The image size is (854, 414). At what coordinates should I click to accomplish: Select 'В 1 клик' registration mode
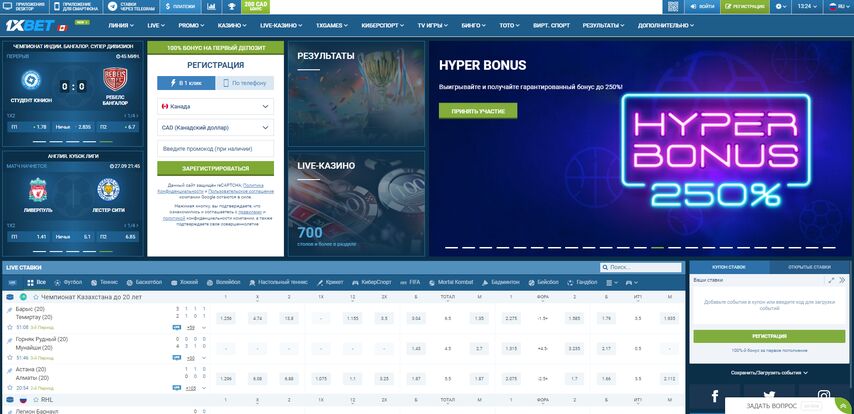pyautogui.click(x=186, y=83)
